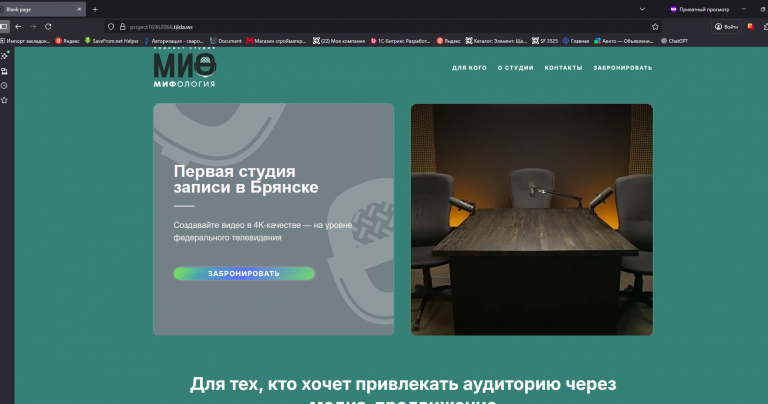
Task: Go to КОНТАКТЫ menu item
Action: (x=563, y=68)
